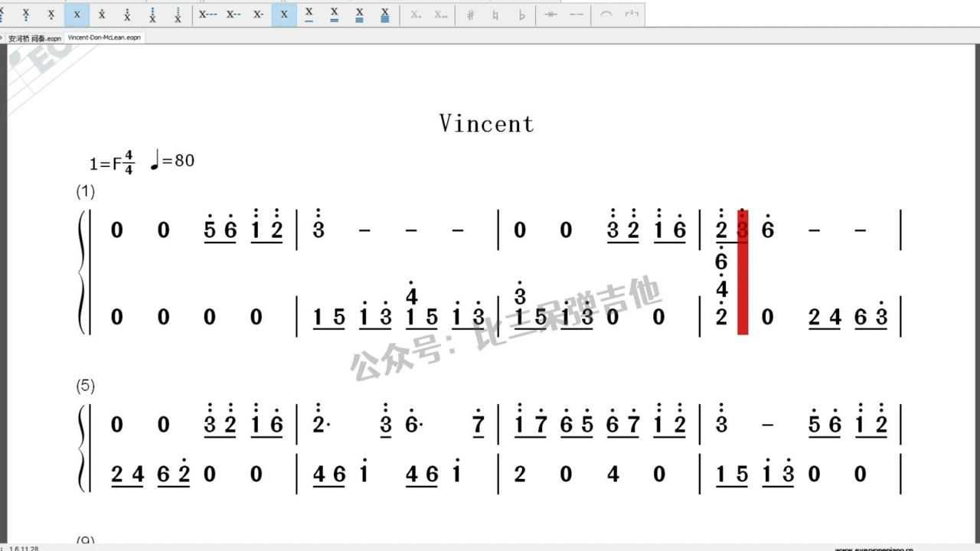Viewport: 980px width, 551px height.
Task: Click the tempo marking =80
Action: [172, 160]
